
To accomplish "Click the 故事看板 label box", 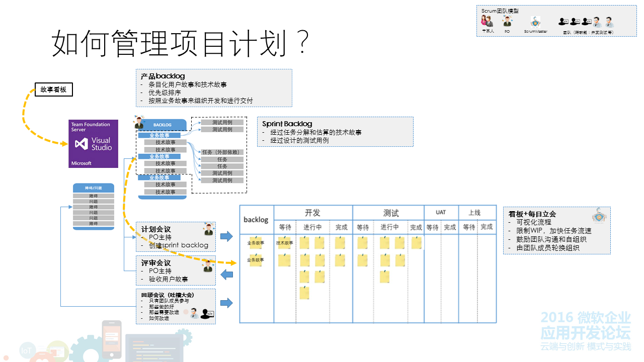I will (54, 90).
